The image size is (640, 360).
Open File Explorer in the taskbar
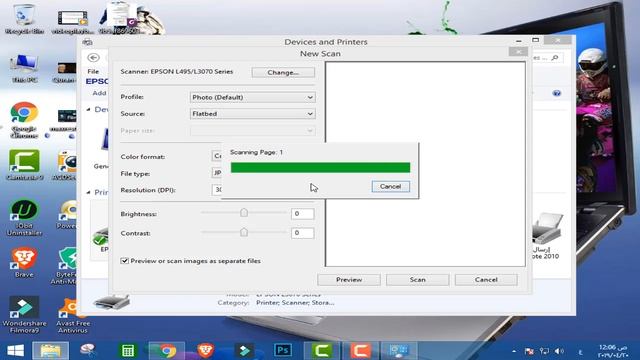[51, 351]
